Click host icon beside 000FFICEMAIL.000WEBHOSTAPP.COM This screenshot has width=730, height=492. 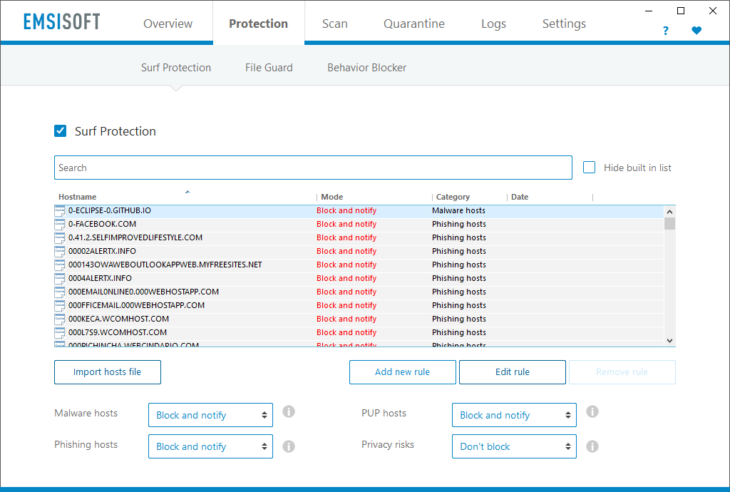pos(60,305)
